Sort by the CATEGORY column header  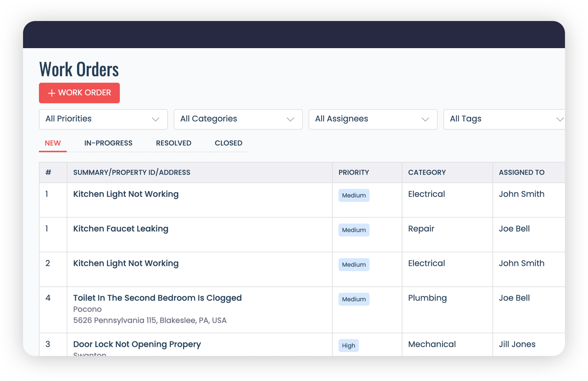click(427, 173)
